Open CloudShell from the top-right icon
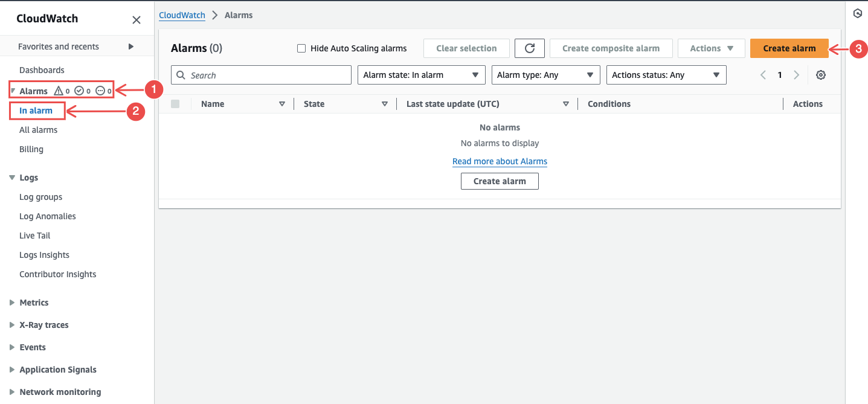The width and height of the screenshot is (868, 404). [857, 13]
